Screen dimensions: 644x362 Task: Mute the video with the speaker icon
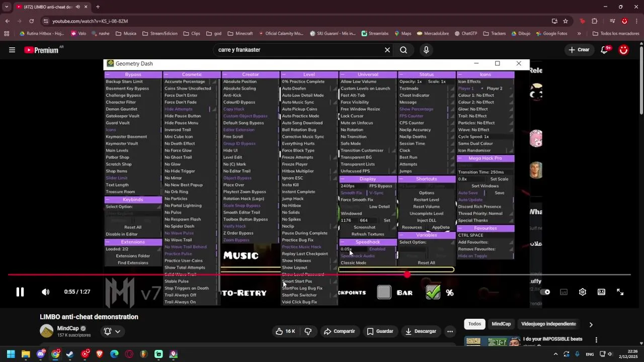(x=45, y=292)
